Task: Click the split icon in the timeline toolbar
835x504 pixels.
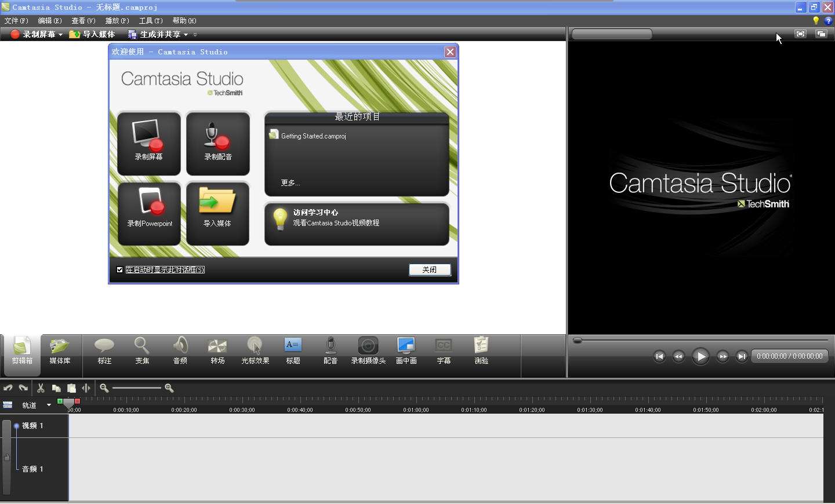Action: point(86,388)
